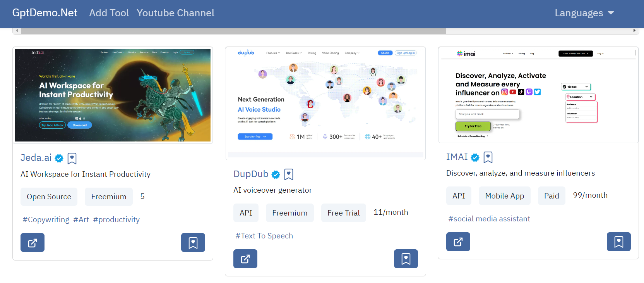644x283 pixels.
Task: Bookmark Jeda.ai with the blue bookmark button
Action: coord(193,243)
